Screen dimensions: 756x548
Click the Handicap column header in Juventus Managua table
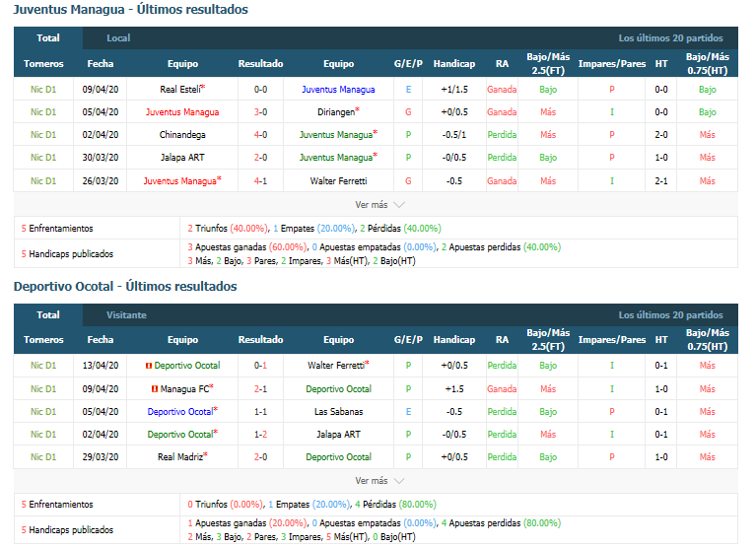click(454, 64)
